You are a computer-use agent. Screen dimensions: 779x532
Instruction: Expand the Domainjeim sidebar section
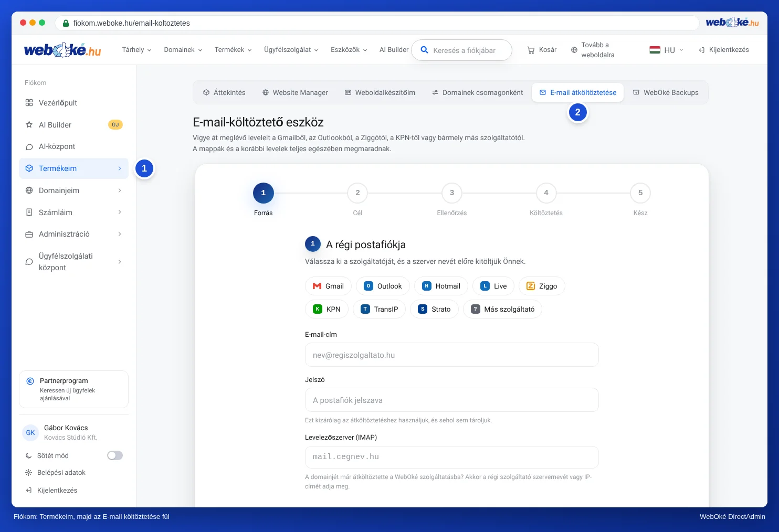pyautogui.click(x=73, y=190)
